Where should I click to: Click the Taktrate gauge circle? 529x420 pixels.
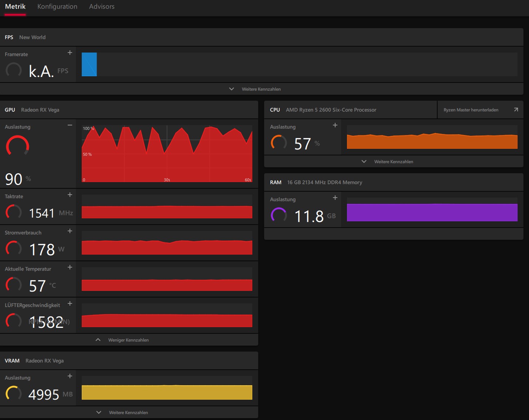pos(14,212)
